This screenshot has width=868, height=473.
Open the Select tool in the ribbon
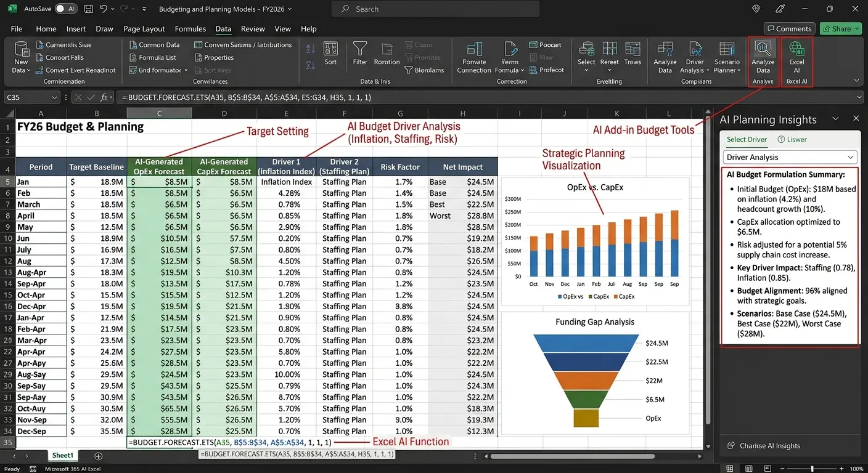coord(586,57)
